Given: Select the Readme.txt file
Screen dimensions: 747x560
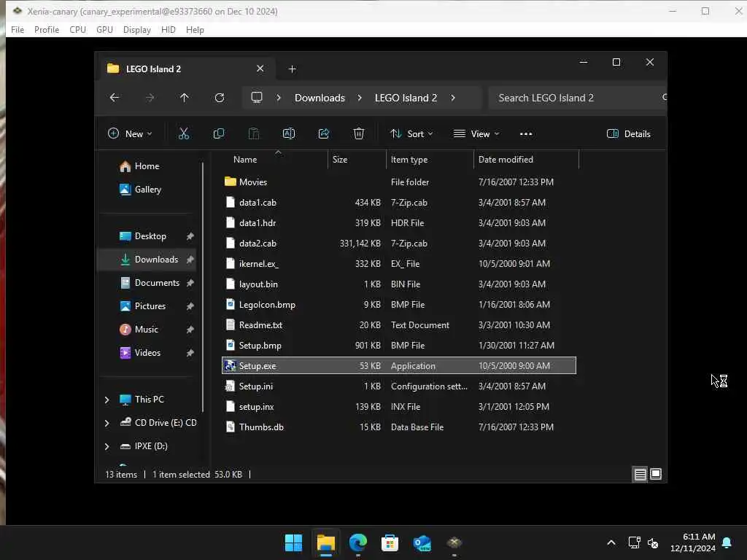Looking at the screenshot, I should (x=399, y=324).
